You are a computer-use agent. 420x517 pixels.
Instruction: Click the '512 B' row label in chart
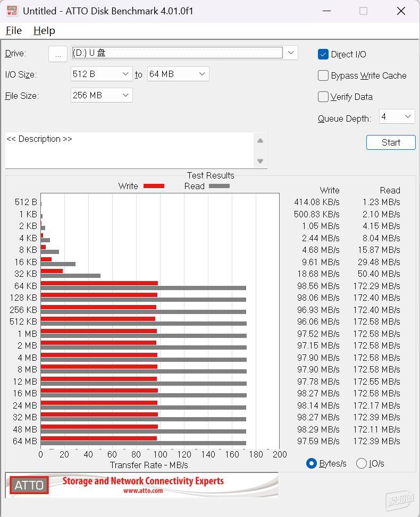pyautogui.click(x=26, y=202)
